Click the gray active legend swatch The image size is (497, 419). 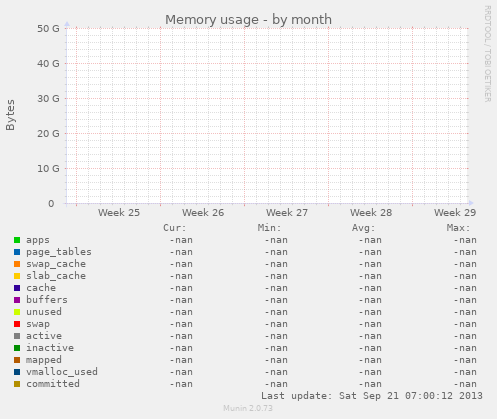coord(17,336)
